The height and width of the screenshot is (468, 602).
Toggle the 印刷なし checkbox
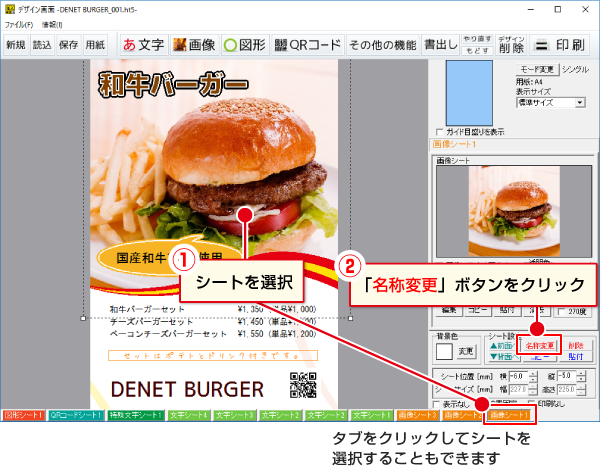(532, 404)
